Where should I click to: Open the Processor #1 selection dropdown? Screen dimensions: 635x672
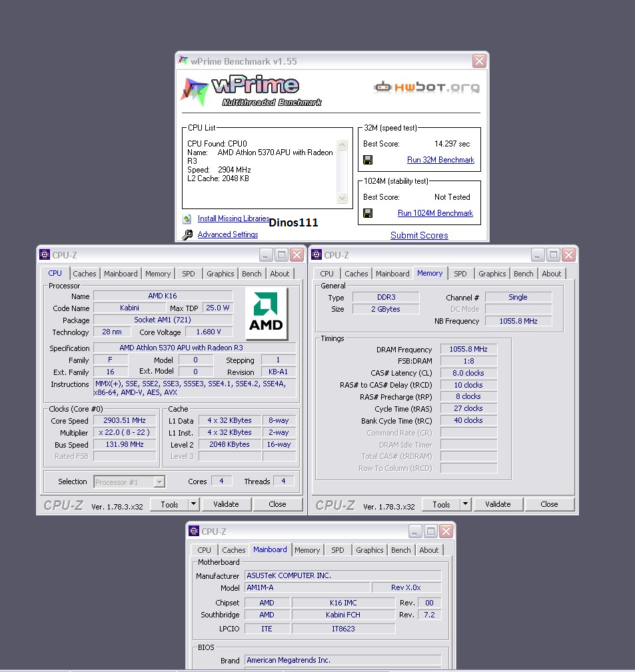coord(159,482)
